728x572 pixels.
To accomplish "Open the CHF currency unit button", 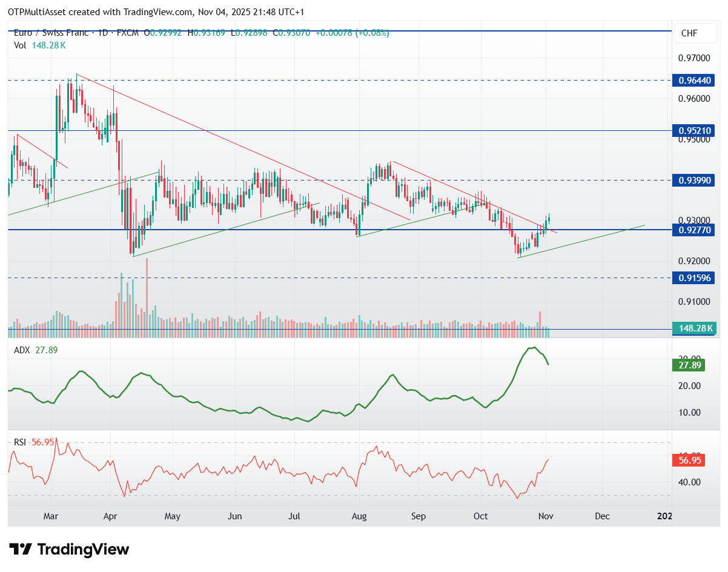I will click(695, 33).
